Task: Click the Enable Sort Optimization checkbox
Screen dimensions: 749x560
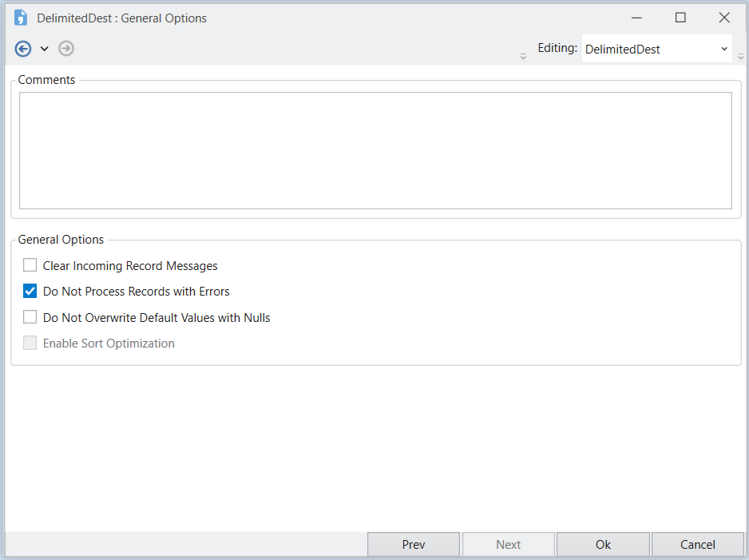Action: point(30,344)
